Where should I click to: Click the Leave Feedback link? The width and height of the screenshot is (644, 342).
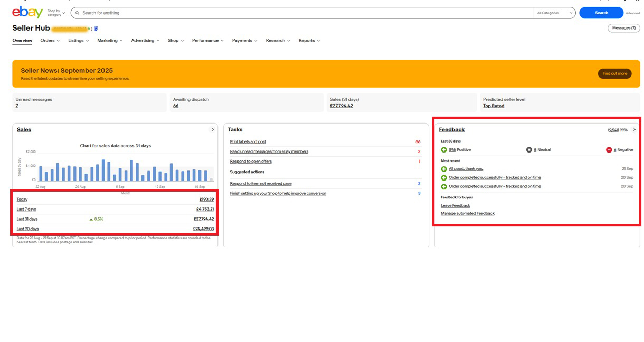click(x=456, y=206)
